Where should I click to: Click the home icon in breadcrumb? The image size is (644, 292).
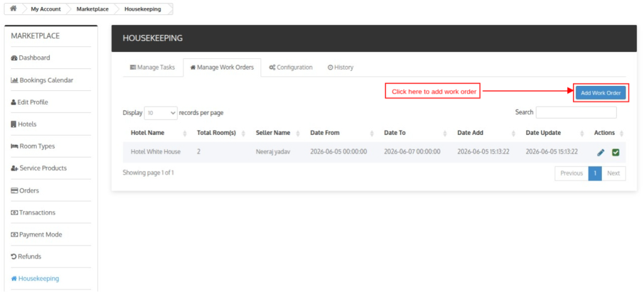point(13,9)
